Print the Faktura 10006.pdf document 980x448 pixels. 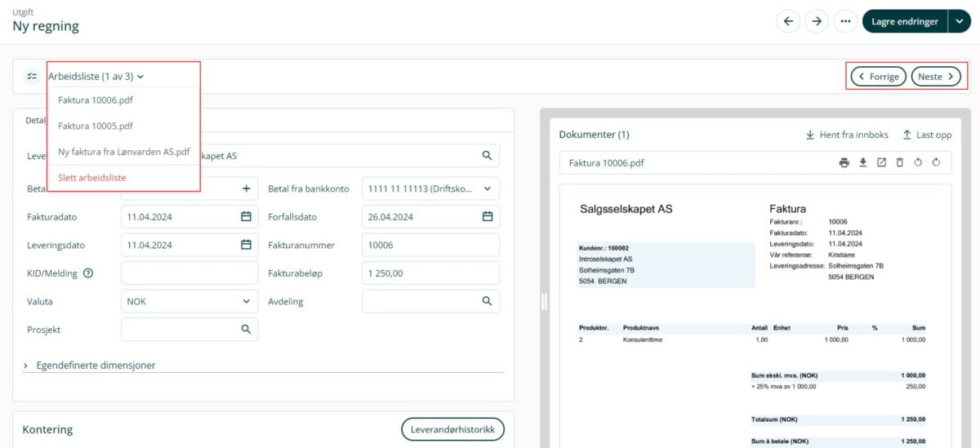pyautogui.click(x=844, y=162)
